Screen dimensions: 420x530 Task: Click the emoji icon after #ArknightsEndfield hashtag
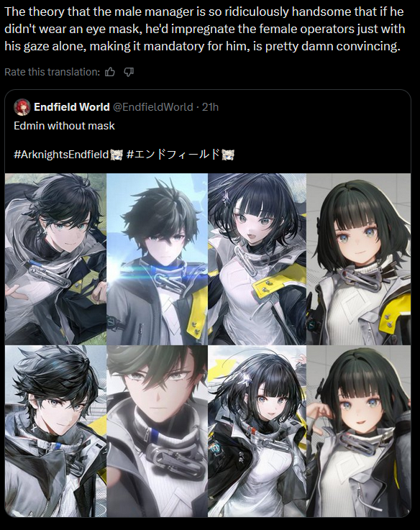click(116, 155)
